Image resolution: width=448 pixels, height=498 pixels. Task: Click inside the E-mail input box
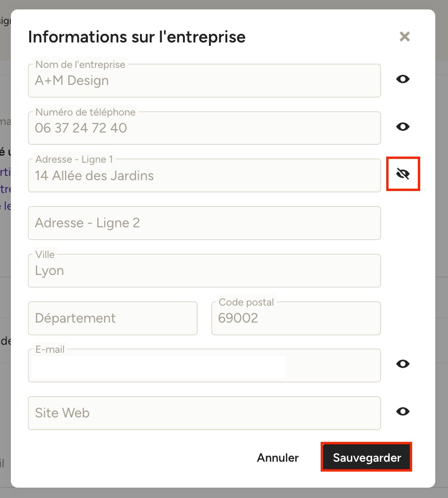point(204,365)
